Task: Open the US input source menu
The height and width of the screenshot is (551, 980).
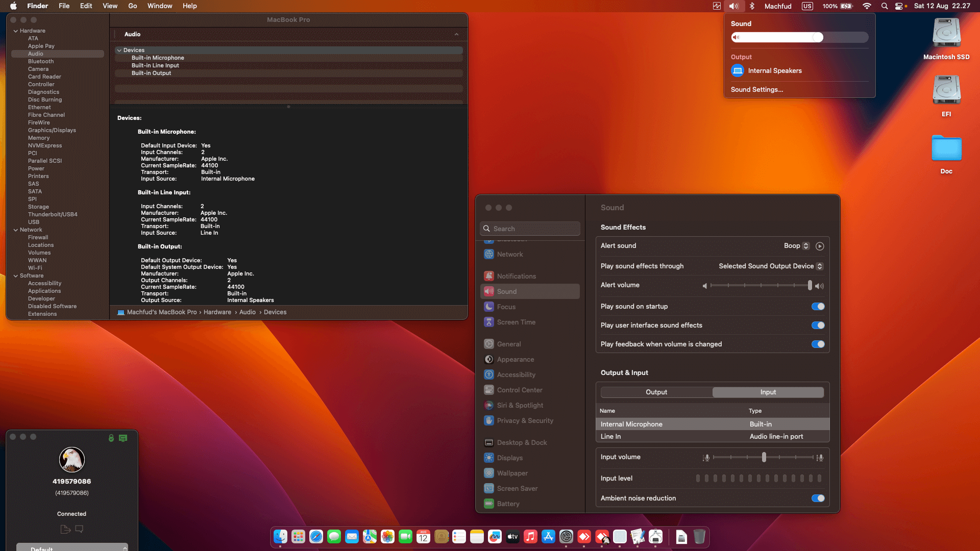Action: pos(807,6)
